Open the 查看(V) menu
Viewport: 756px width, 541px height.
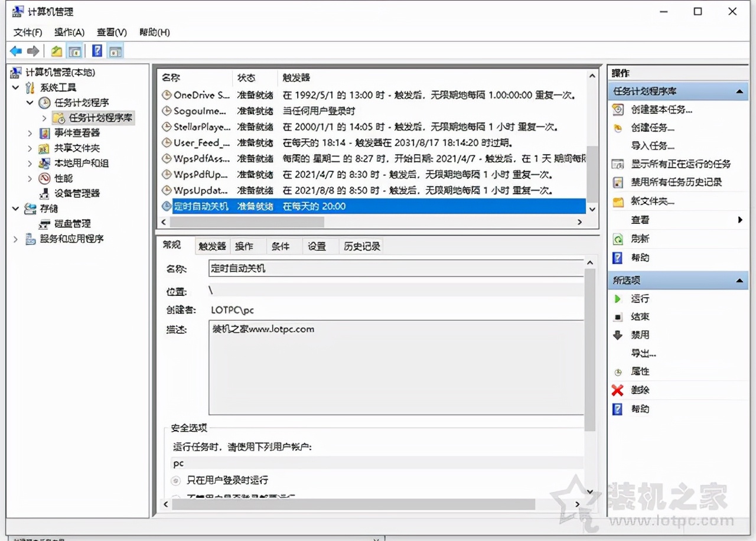pyautogui.click(x=112, y=32)
